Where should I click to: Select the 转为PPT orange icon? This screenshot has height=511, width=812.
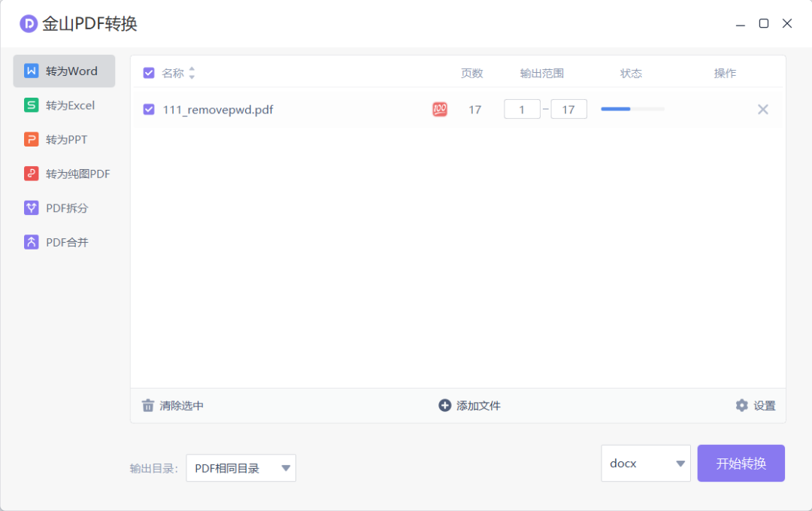pos(31,139)
